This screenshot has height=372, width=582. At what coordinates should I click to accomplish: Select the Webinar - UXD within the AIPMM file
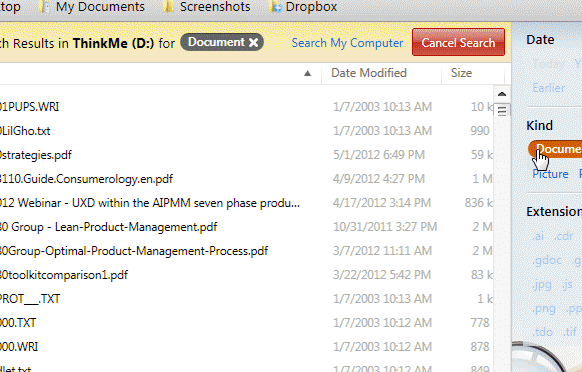(150, 203)
